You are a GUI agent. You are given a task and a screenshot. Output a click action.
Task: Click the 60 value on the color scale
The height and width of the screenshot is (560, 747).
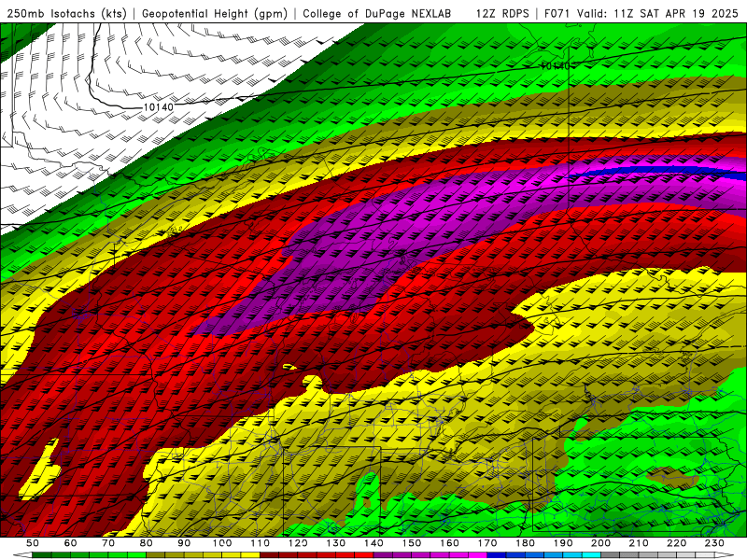pos(70,543)
